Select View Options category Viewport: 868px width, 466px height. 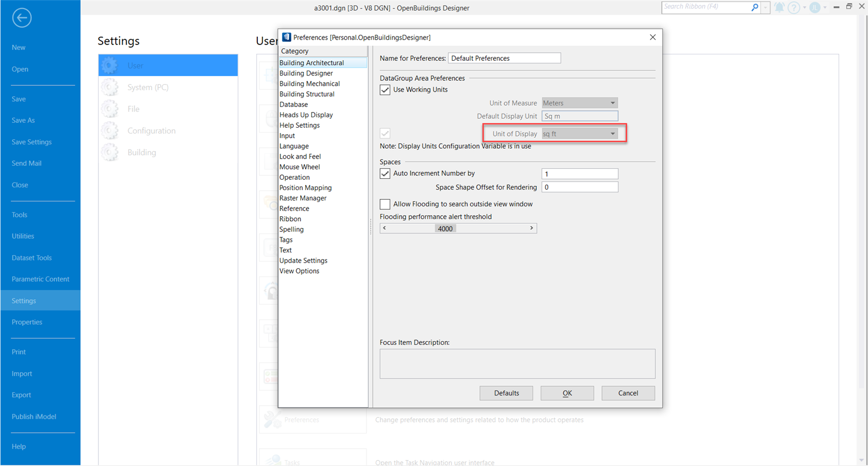coord(322,271)
